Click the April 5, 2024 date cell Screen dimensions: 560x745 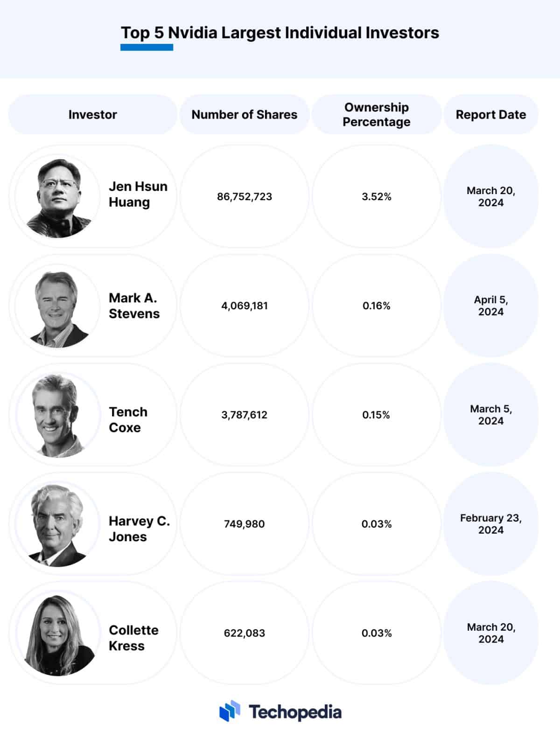(x=491, y=306)
